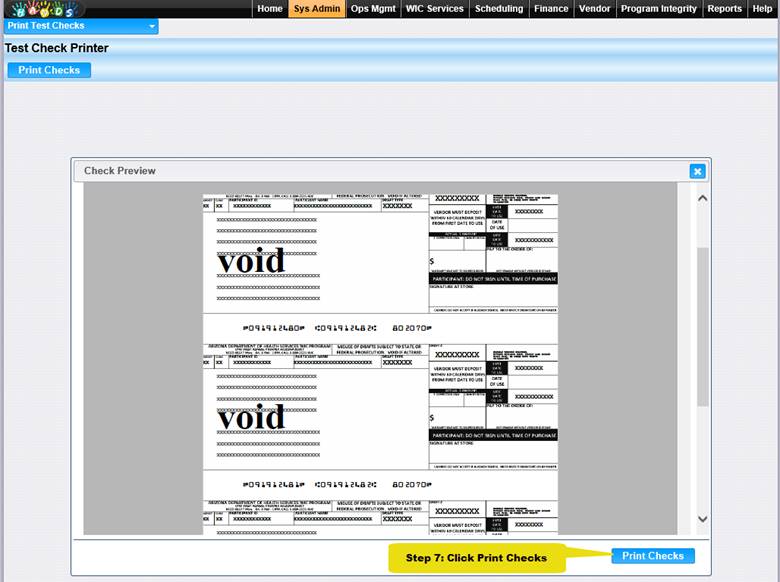Screen dimensions: 780x582
Task: Click first void check thumbnail
Action: [x=380, y=254]
